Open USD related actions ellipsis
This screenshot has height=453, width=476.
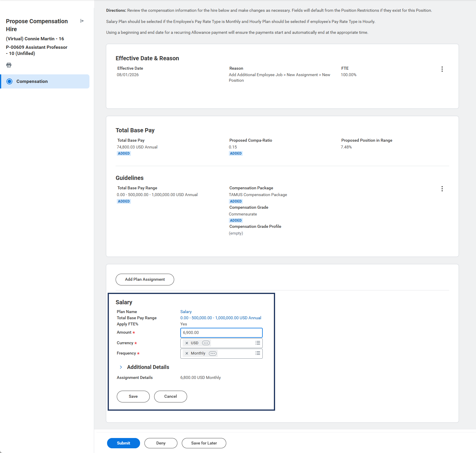[206, 343]
